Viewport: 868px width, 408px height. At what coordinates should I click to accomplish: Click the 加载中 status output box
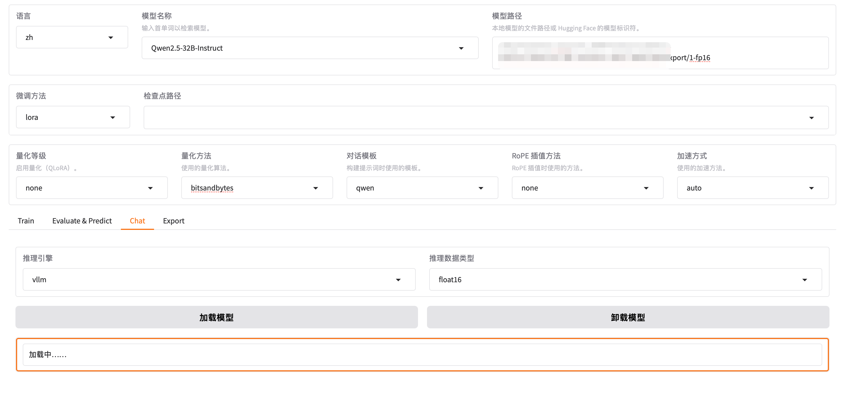(422, 355)
